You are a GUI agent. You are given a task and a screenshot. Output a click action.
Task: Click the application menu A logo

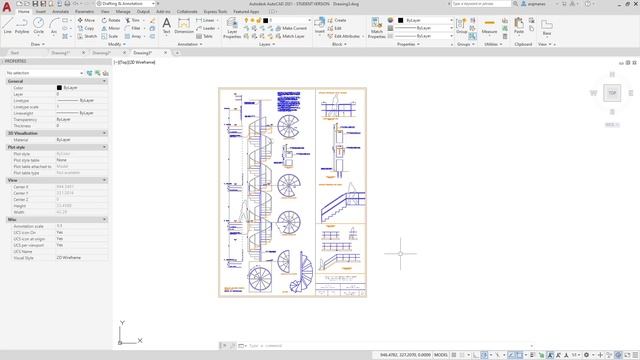pyautogui.click(x=7, y=7)
